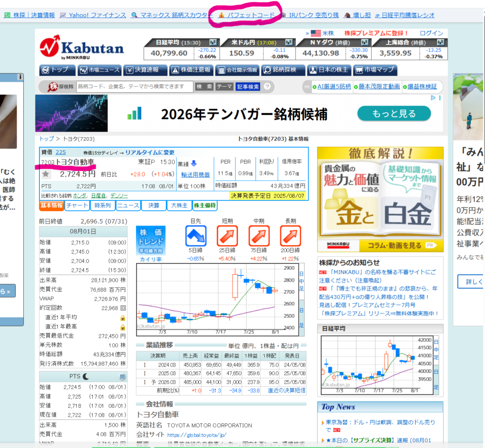Image resolution: width=485 pixels, height=448 pixels.
Task: Click the 記事検索 button
Action: [248, 87]
